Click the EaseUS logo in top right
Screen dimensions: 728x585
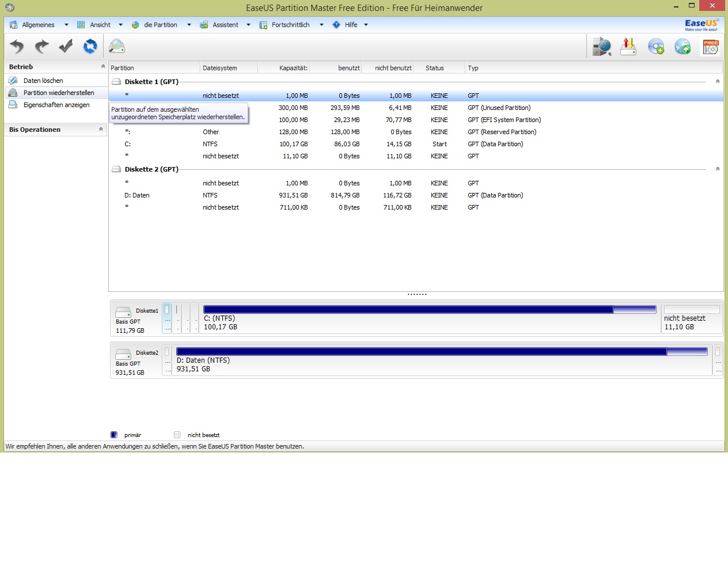[702, 25]
